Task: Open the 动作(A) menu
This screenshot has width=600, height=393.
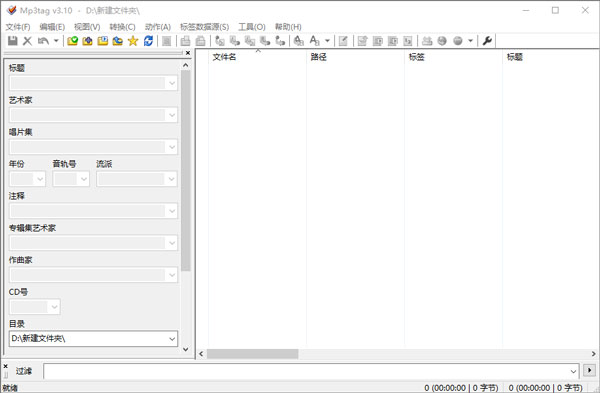Action: tap(158, 27)
